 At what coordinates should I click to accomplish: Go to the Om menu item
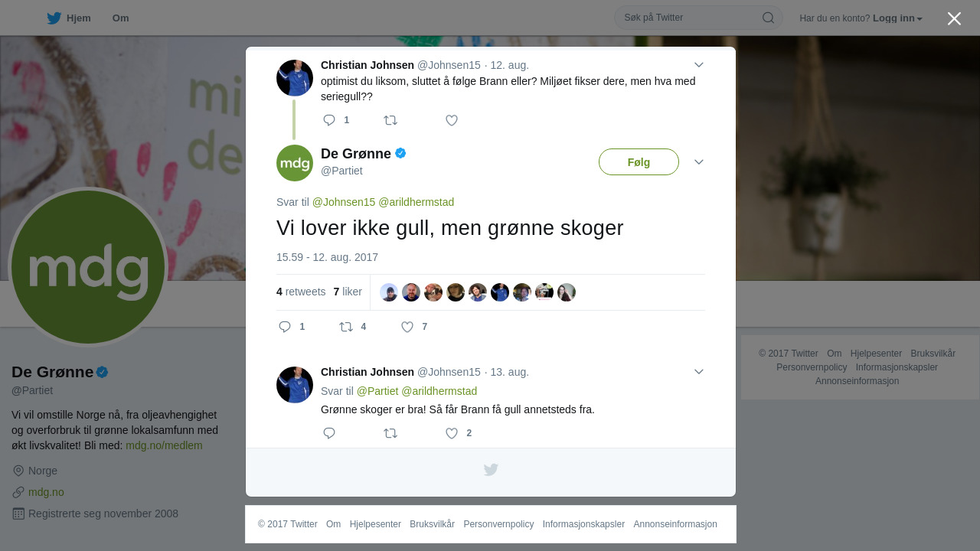(120, 18)
